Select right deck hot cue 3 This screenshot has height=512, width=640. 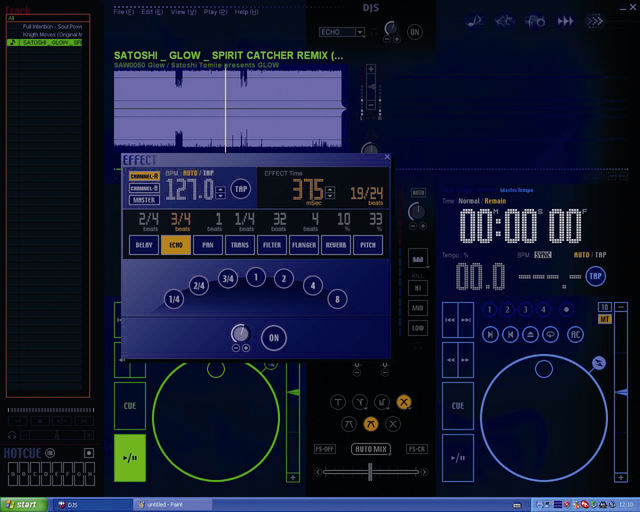coord(525,309)
